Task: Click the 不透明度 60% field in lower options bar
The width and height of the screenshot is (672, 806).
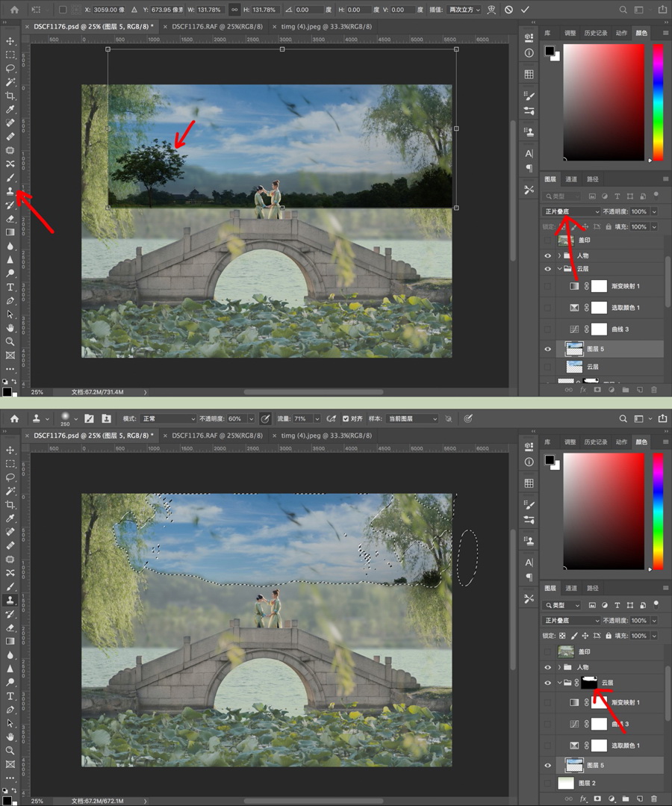Action: click(237, 419)
